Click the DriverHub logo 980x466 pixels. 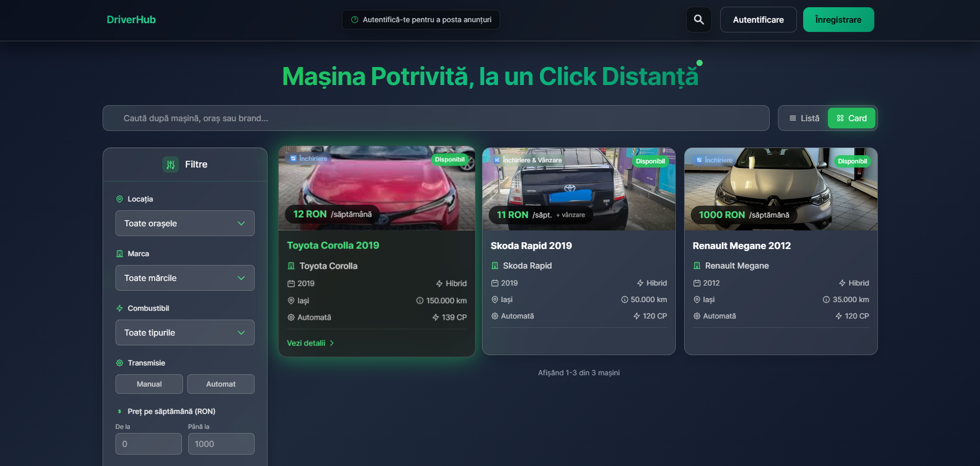(131, 20)
